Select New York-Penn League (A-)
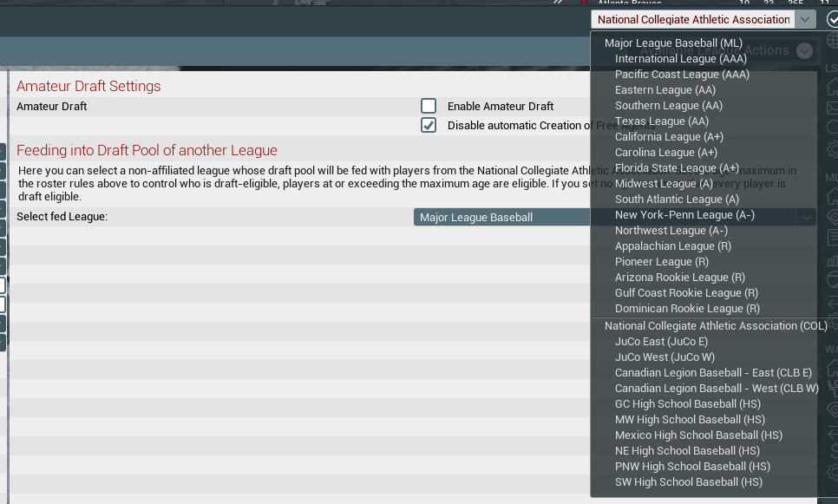The image size is (838, 504). click(x=684, y=215)
